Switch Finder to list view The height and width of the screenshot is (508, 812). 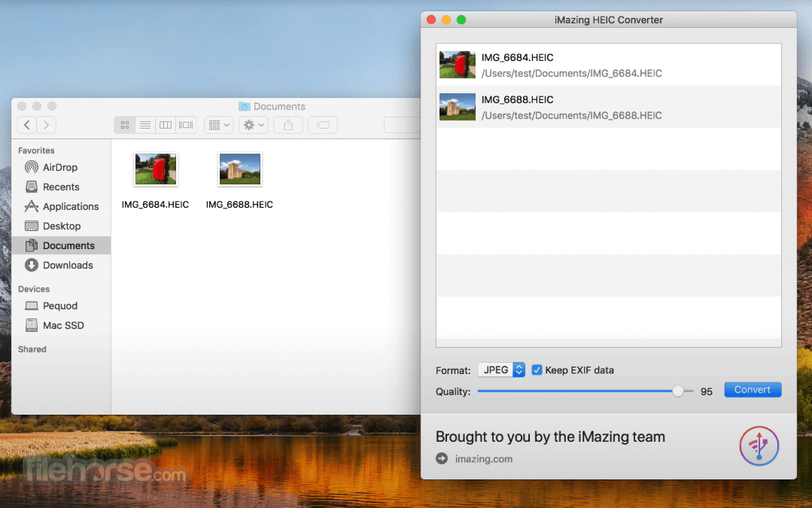[x=145, y=125]
